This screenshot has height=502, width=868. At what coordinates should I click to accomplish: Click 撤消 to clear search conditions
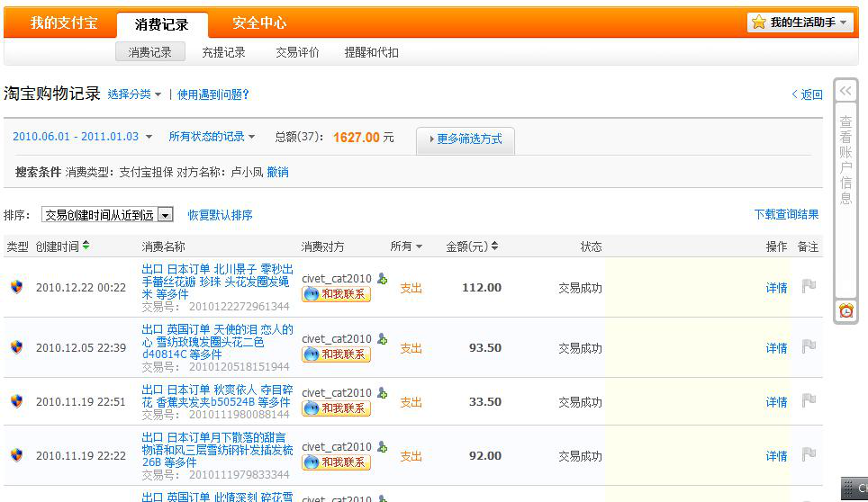[278, 172]
